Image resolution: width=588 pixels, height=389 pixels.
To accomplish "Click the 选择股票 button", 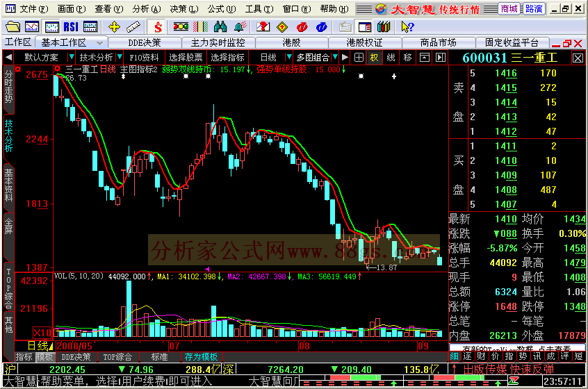I will [x=186, y=58].
